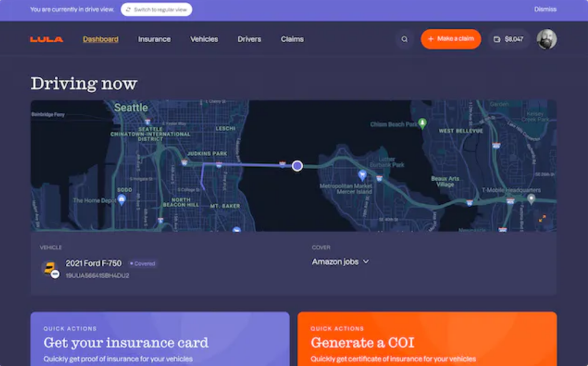Click the MT. BAKER map label
This screenshot has height=366, width=588.
point(225,206)
